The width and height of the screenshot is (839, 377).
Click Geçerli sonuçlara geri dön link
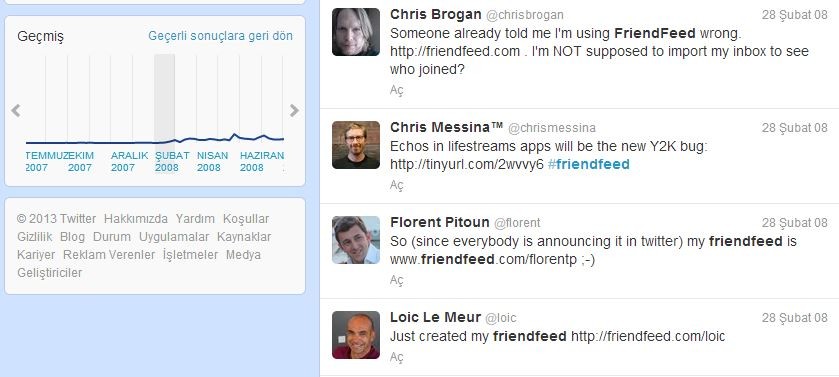coord(220,36)
